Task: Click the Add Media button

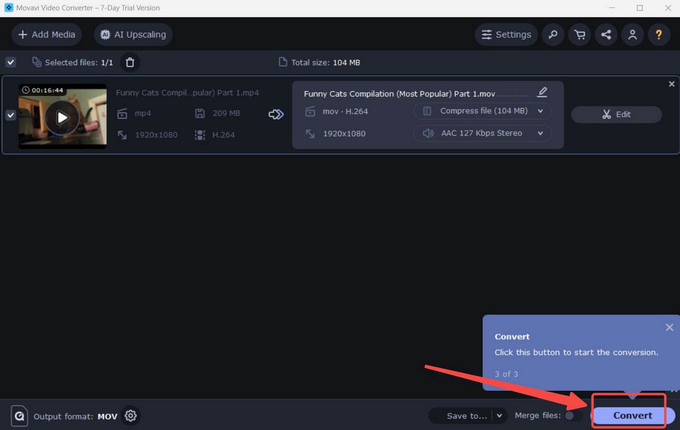Action: [x=46, y=35]
